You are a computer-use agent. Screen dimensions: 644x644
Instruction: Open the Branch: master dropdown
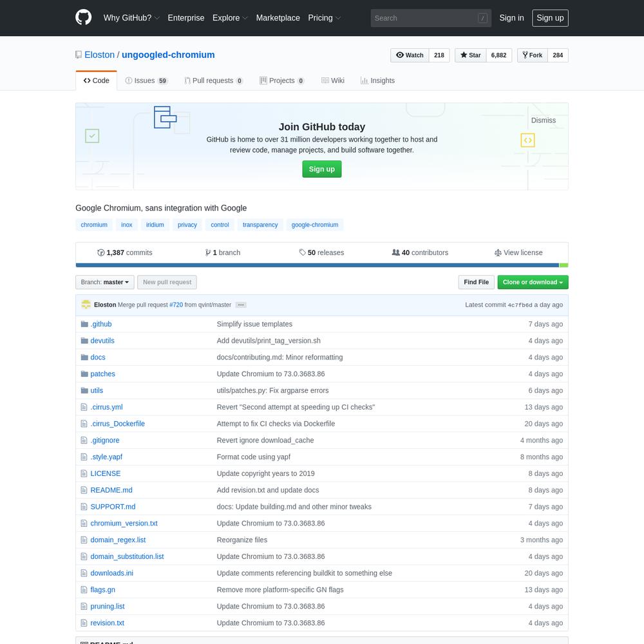click(105, 282)
